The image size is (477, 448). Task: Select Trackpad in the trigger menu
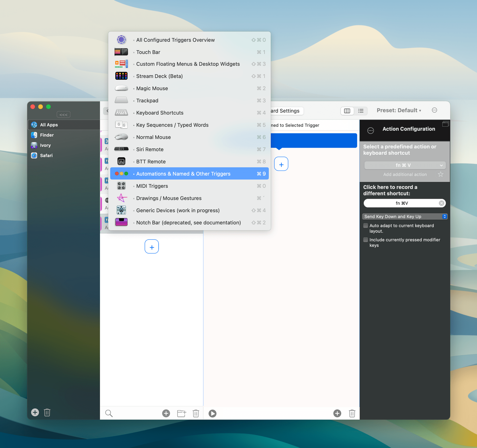click(189, 101)
